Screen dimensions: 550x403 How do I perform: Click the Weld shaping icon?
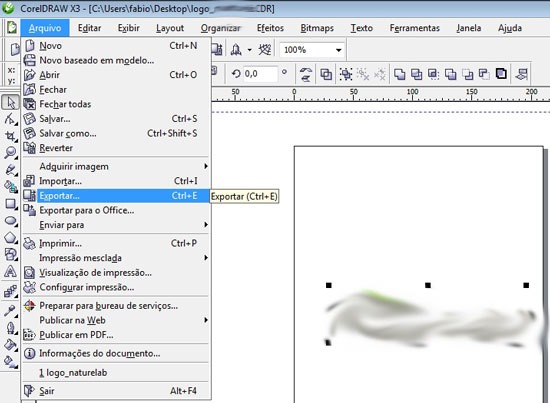click(x=400, y=74)
